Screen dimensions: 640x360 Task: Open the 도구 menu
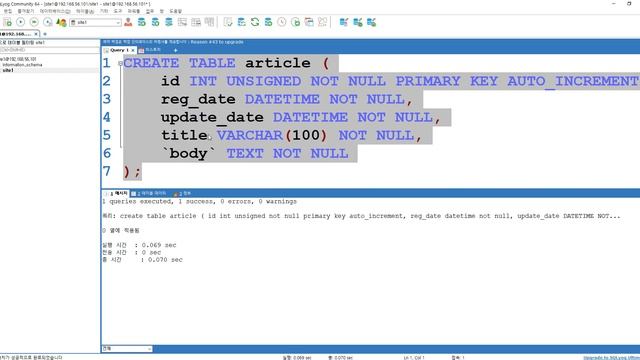[x=118, y=11]
